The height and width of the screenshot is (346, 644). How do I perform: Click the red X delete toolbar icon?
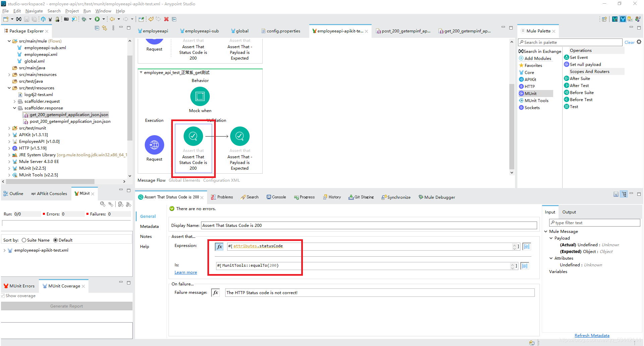point(166,19)
